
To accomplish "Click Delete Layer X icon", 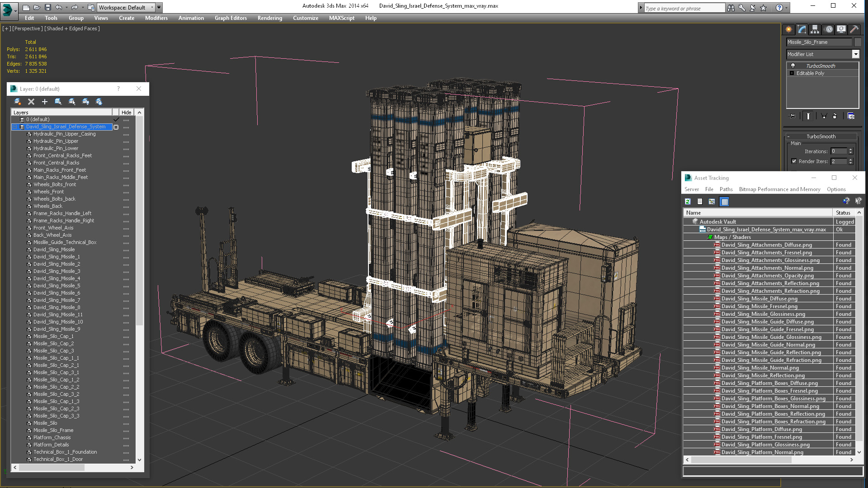I will pos(31,102).
